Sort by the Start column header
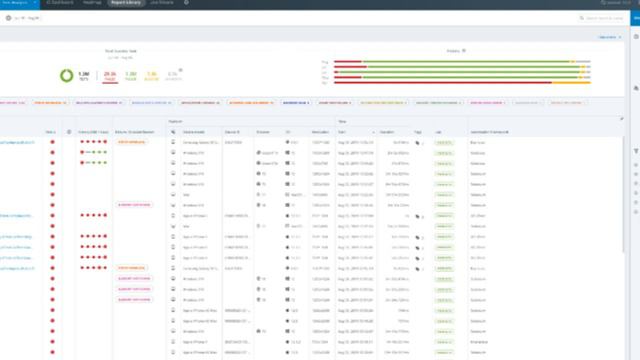This screenshot has width=640, height=360. (342, 132)
